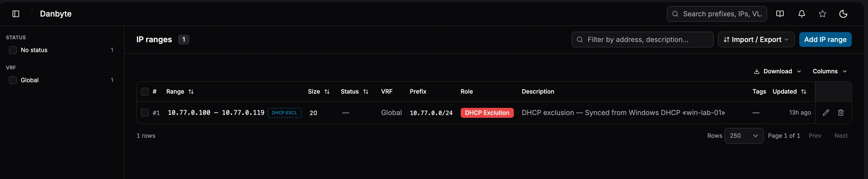The width and height of the screenshot is (868, 179).
Task: Sort by Updated column arrows
Action: [804, 92]
